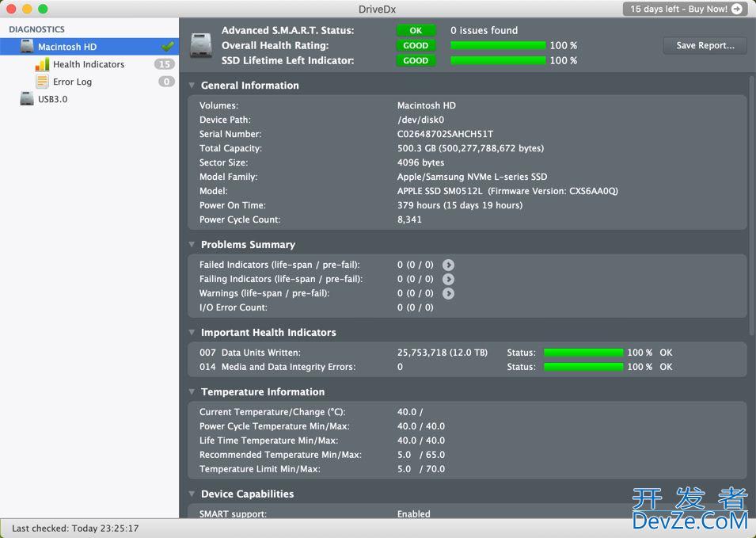
Task: Click SSD Lifetime Left progress bar
Action: [498, 60]
